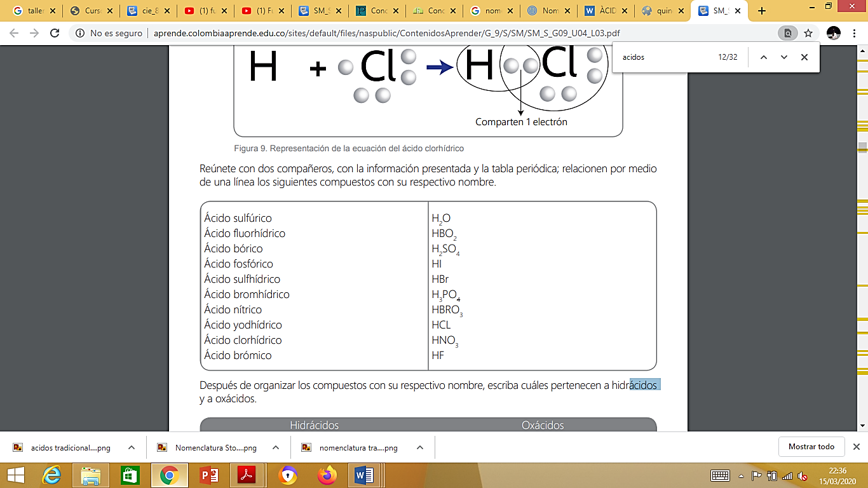Image resolution: width=868 pixels, height=488 pixels.
Task: Go to previous search match
Action: (x=764, y=57)
